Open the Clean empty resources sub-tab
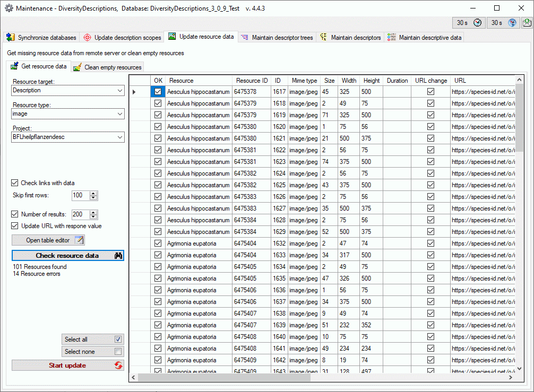 108,67
